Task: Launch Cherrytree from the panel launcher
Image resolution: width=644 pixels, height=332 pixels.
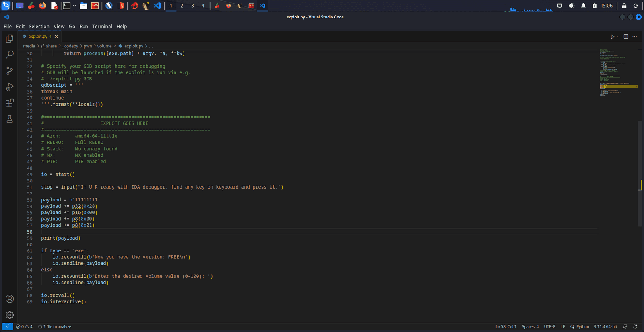Action: point(31,6)
